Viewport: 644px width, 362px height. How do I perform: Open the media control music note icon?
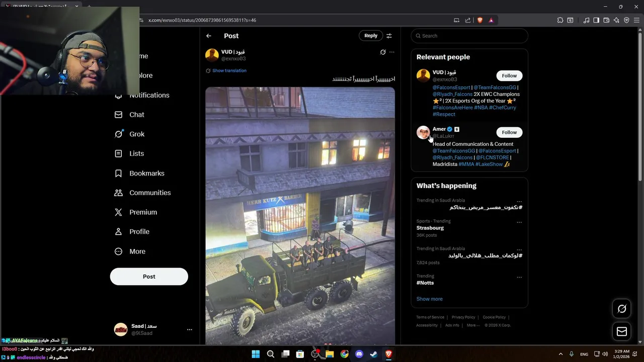point(586,20)
